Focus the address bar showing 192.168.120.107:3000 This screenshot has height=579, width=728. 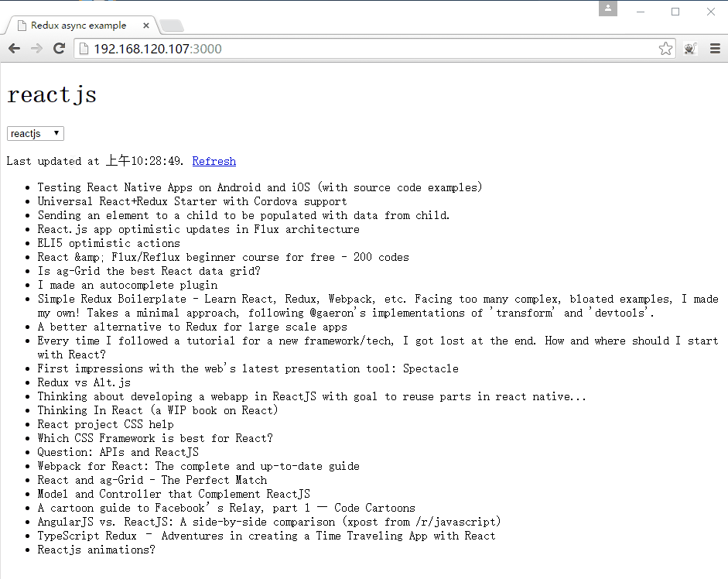point(374,49)
